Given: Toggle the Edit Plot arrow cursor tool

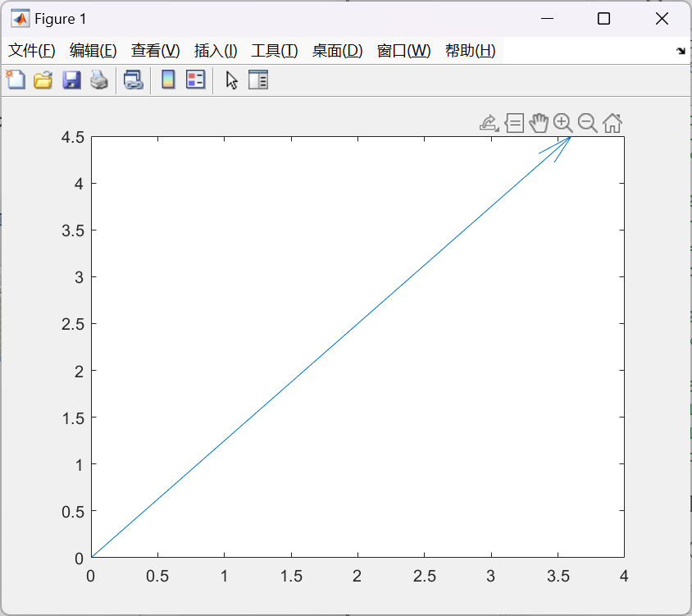Looking at the screenshot, I should coord(232,80).
